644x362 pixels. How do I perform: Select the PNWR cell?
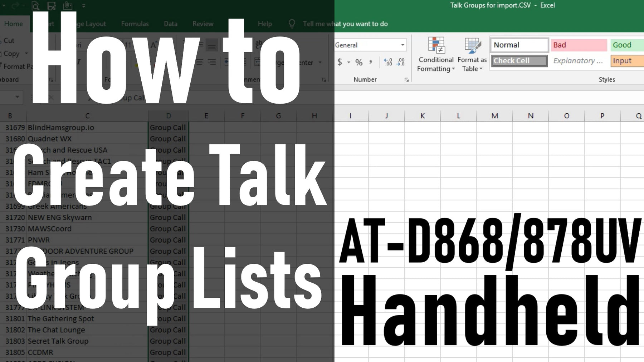87,240
